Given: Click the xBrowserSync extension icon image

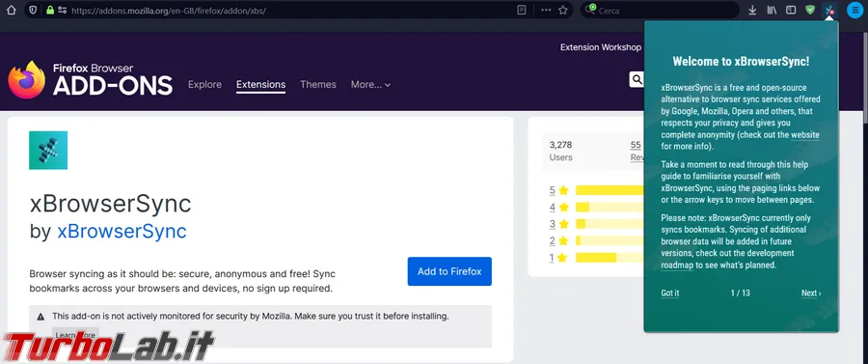Looking at the screenshot, I should point(48,151).
